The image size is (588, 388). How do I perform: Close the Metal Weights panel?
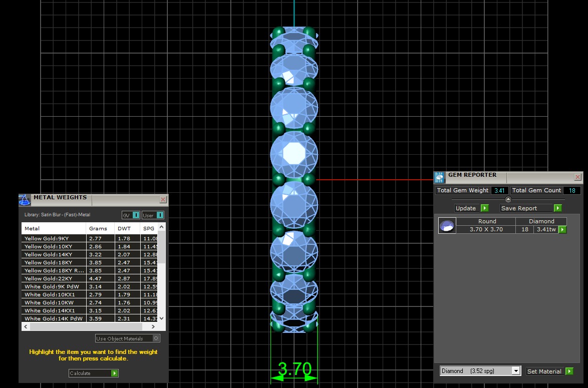pos(163,199)
